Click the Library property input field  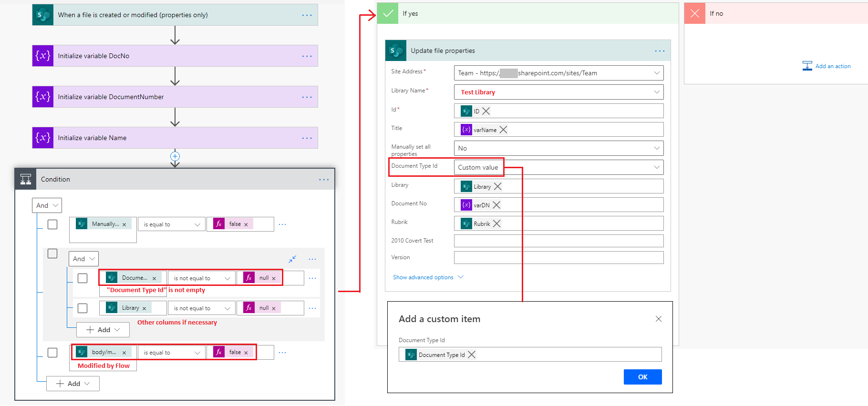coord(558,186)
